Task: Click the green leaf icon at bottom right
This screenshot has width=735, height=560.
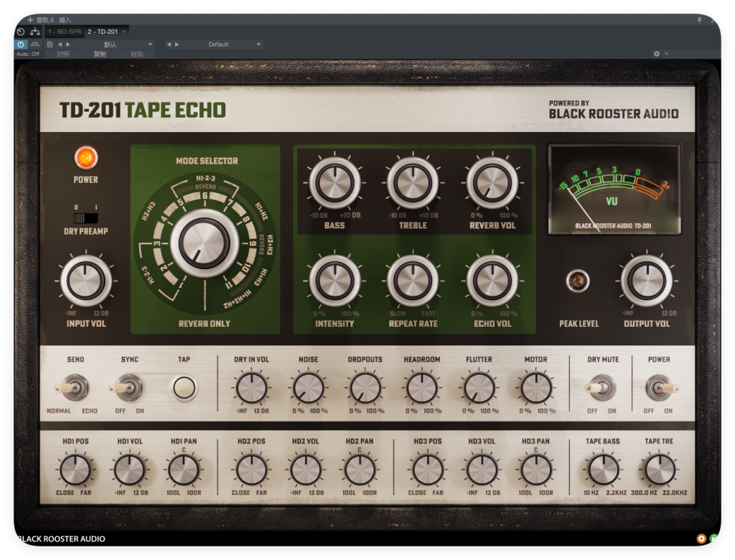Action: [713, 538]
